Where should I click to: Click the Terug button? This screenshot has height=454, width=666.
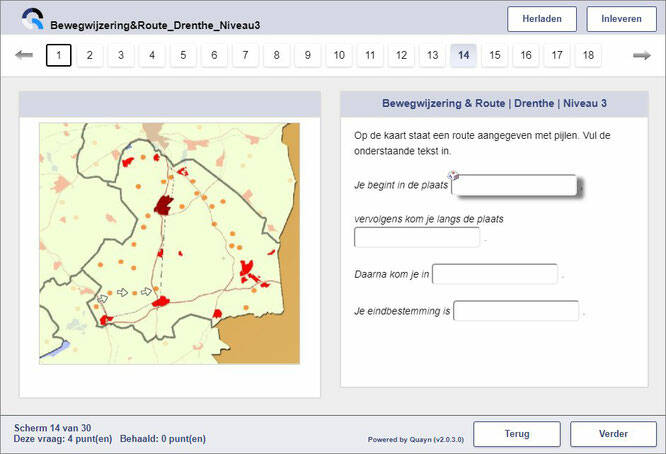[517, 434]
